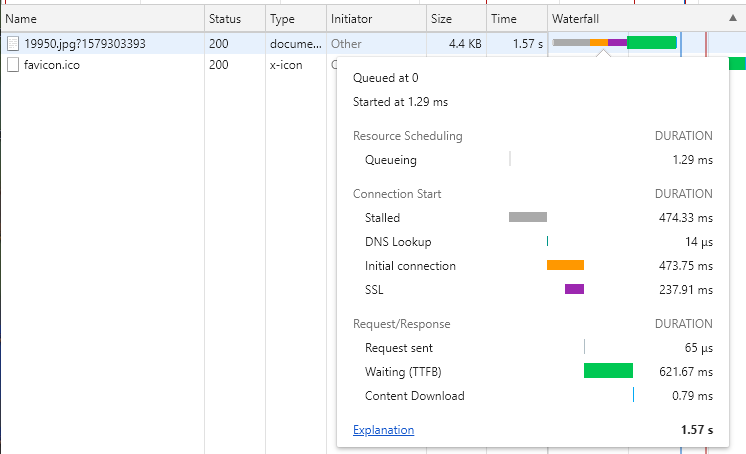
Task: Sort by Size column header
Action: pyautogui.click(x=456, y=19)
